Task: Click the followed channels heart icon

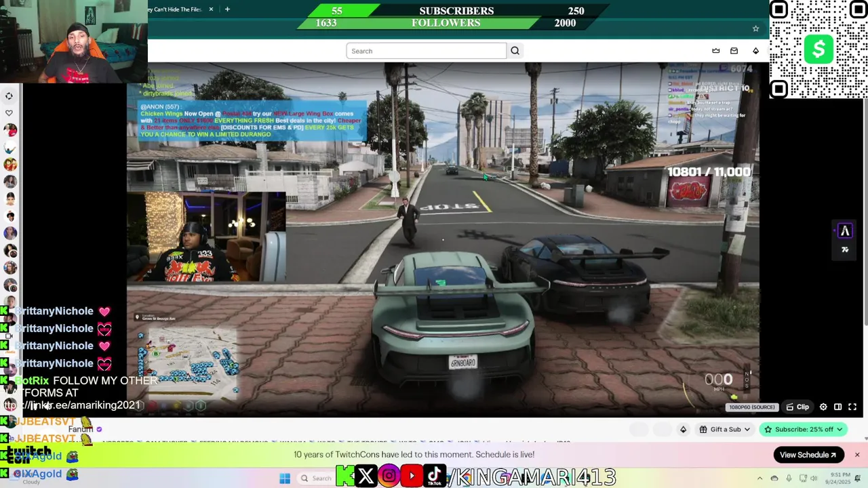Action: click(x=9, y=113)
